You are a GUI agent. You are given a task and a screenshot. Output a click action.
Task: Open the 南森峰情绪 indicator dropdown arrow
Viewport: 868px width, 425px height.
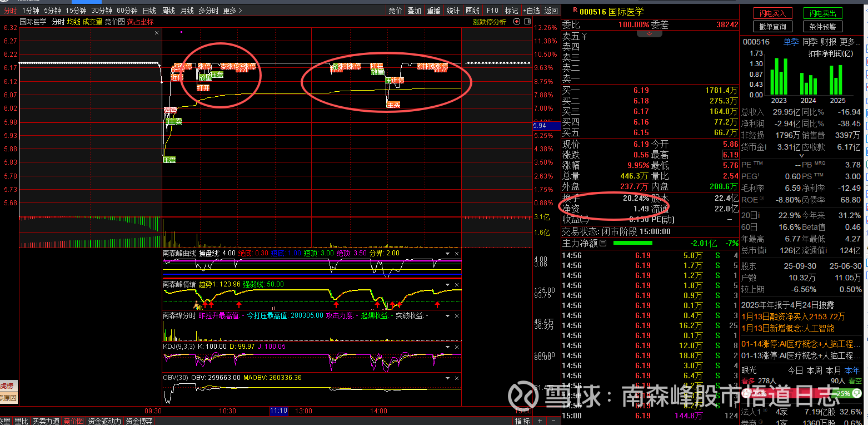(448, 284)
